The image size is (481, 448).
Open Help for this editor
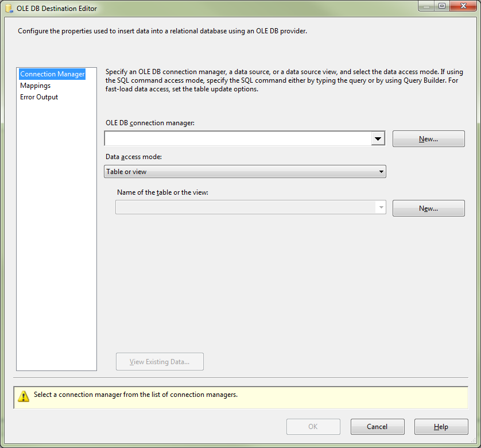click(441, 426)
